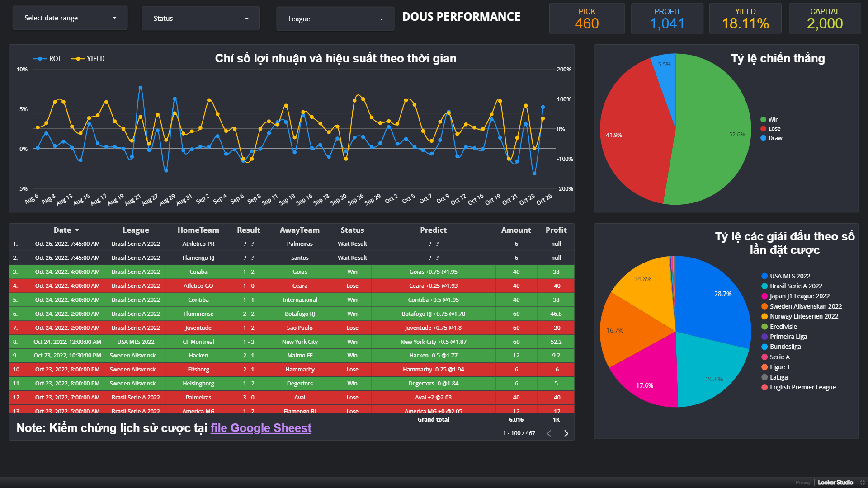Screen dimensions: 868x488
Task: Sort table by League column header
Action: 135,230
